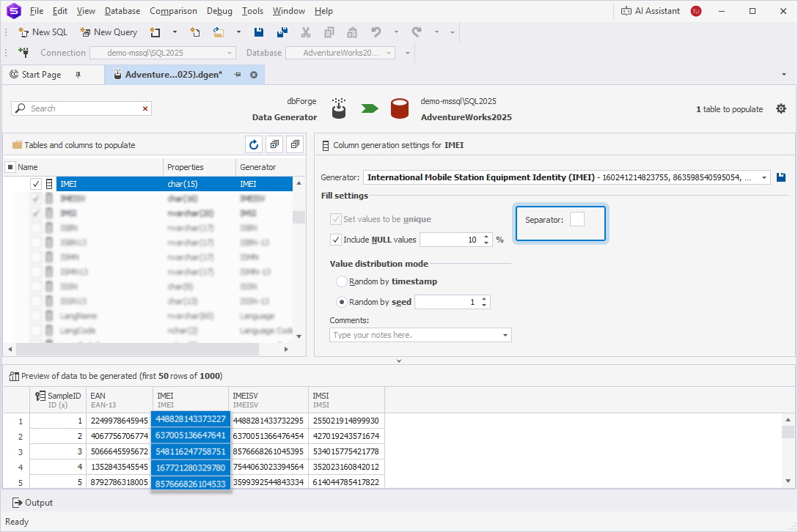Close the Adventure dgen document tab
Viewport: 798px width, 532px height.
coord(254,75)
